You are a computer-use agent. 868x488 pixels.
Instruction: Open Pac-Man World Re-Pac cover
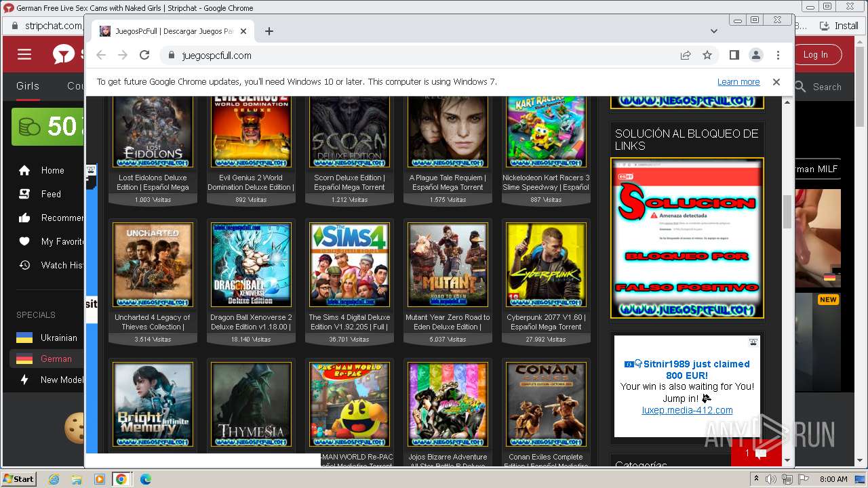click(x=349, y=405)
